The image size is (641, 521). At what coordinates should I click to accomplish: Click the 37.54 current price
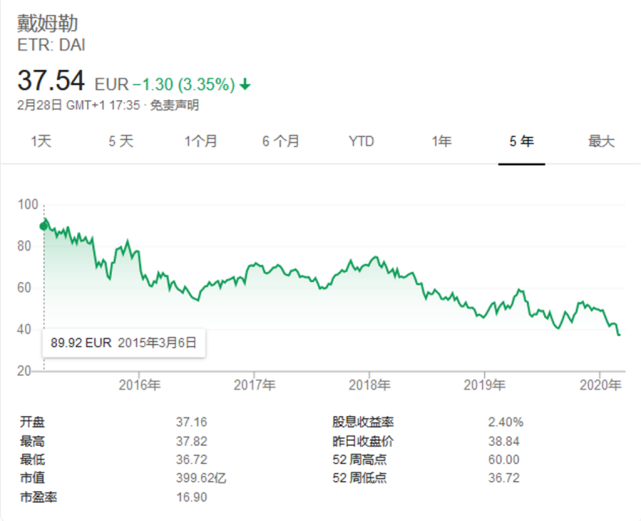(x=51, y=80)
